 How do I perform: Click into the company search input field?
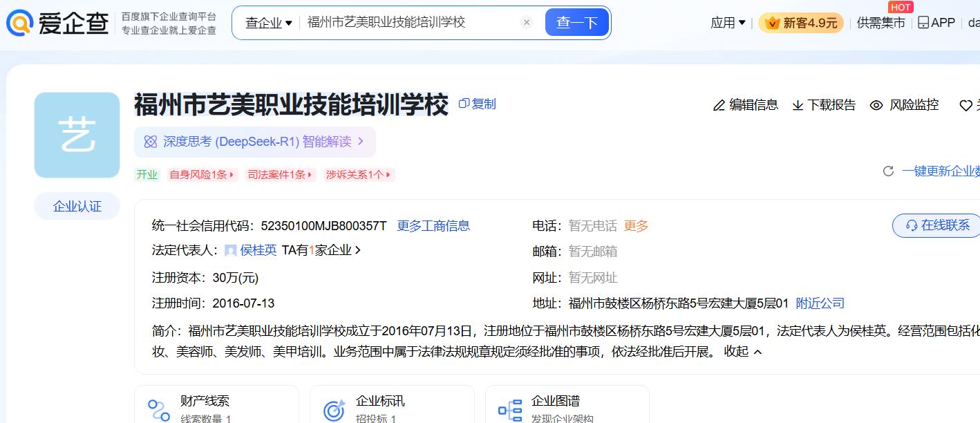point(408,23)
